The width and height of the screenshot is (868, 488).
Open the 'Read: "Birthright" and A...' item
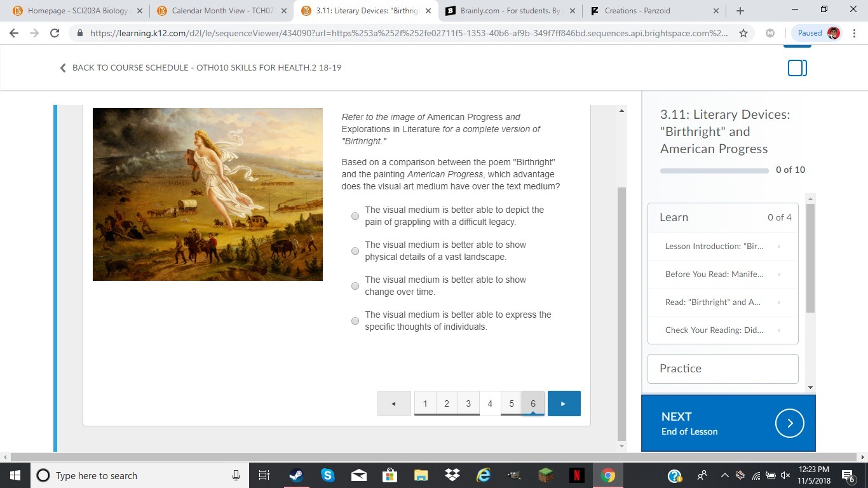pyautogui.click(x=723, y=302)
